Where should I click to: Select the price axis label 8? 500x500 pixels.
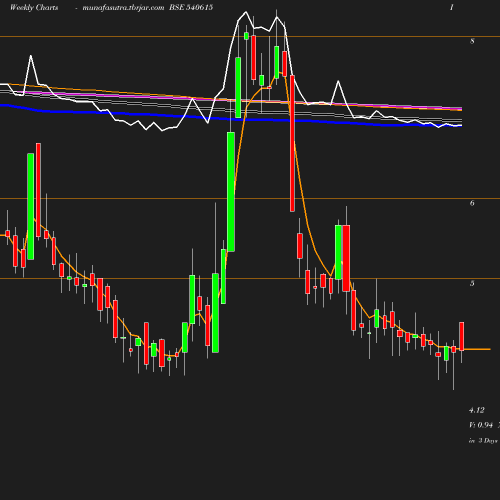(472, 41)
